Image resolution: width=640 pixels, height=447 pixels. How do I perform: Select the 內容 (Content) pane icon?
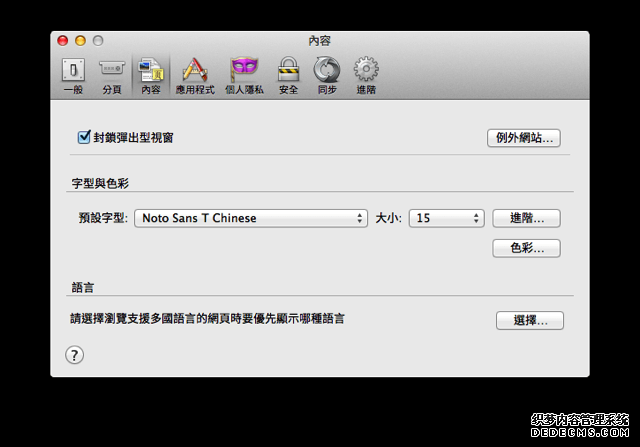(x=151, y=76)
